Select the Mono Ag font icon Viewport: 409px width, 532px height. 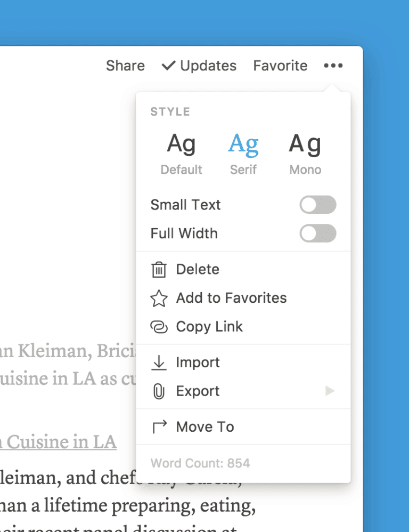[305, 143]
